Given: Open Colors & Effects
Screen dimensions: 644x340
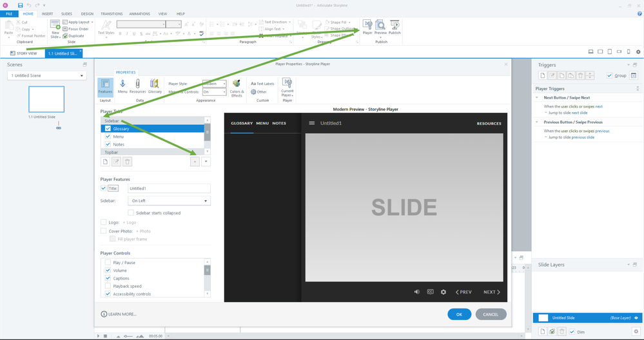Looking at the screenshot, I should 237,88.
